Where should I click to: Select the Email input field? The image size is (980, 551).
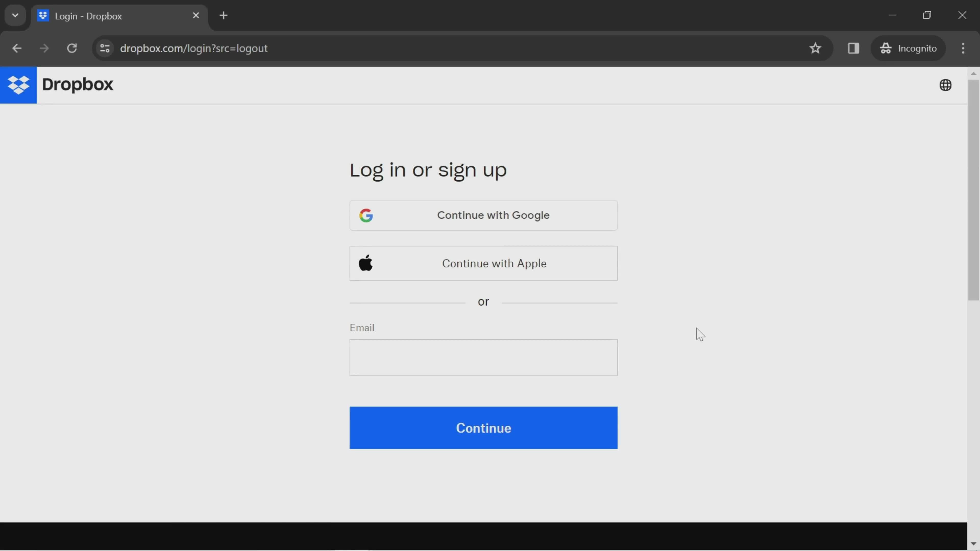coord(483,357)
